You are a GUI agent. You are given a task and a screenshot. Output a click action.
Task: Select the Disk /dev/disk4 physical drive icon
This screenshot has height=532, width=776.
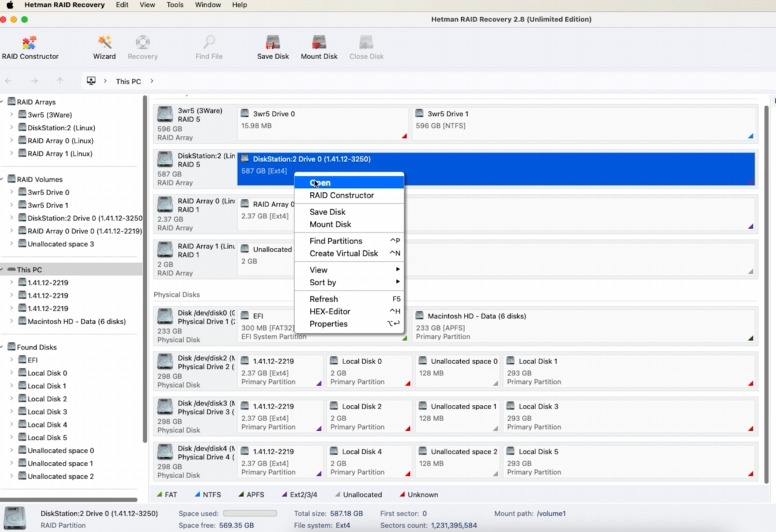tap(165, 452)
